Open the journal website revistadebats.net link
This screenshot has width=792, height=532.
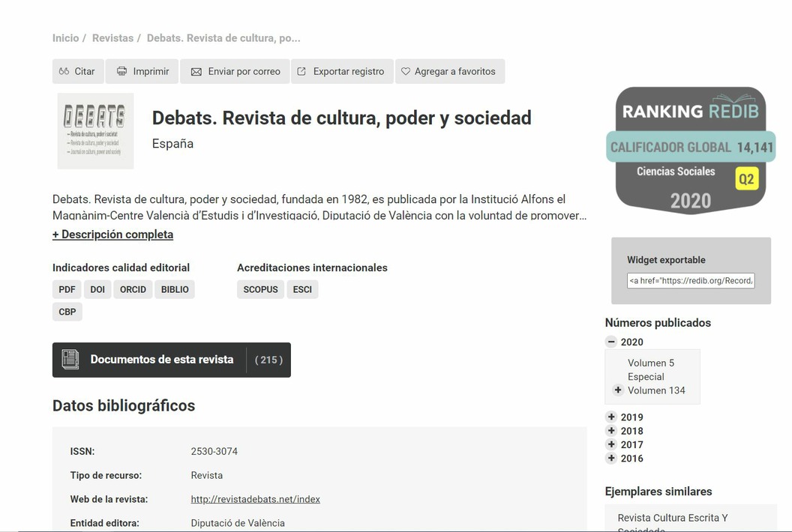256,499
